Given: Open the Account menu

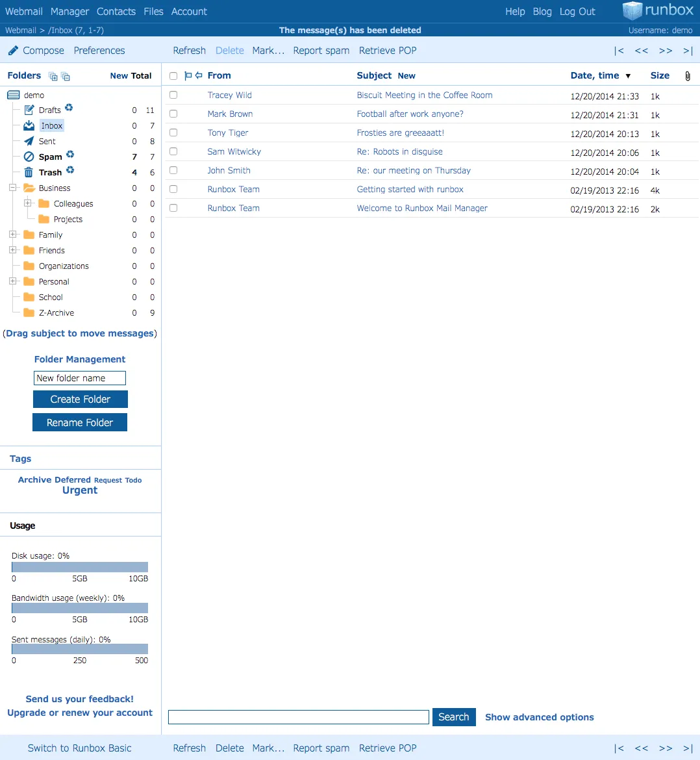Looking at the screenshot, I should click(x=189, y=11).
